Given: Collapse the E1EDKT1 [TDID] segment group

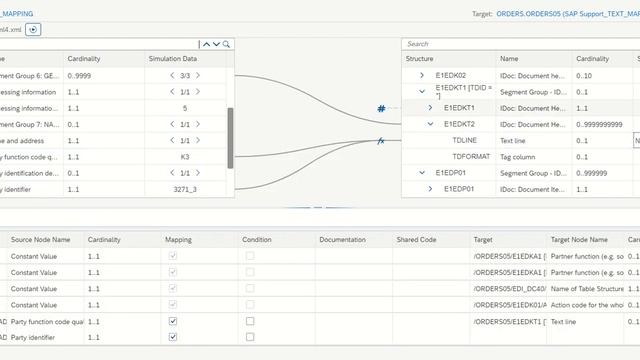Looking at the screenshot, I should click(422, 91).
